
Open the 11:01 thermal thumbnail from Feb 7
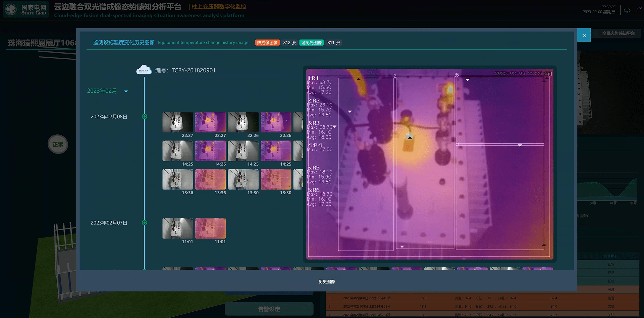pos(210,229)
